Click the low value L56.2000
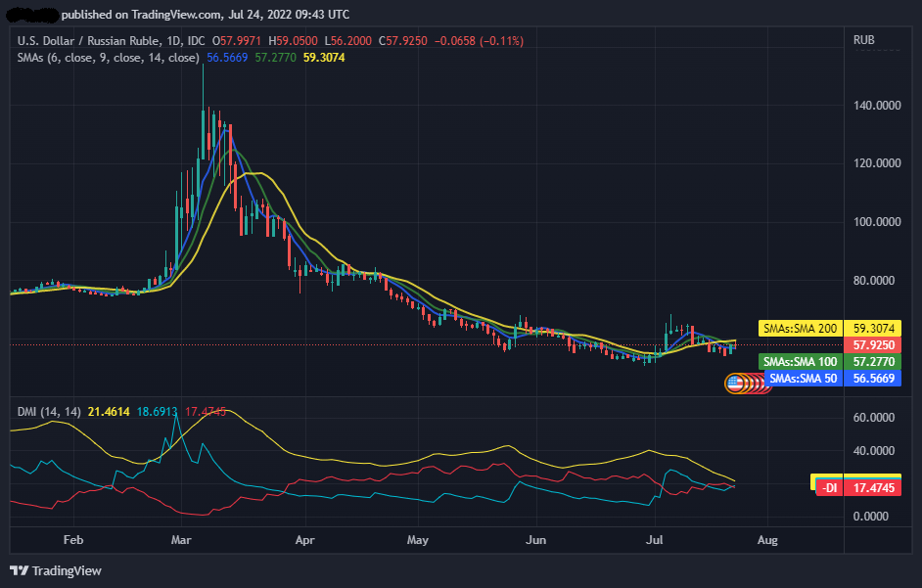This screenshot has height=588, width=922. [x=348, y=40]
